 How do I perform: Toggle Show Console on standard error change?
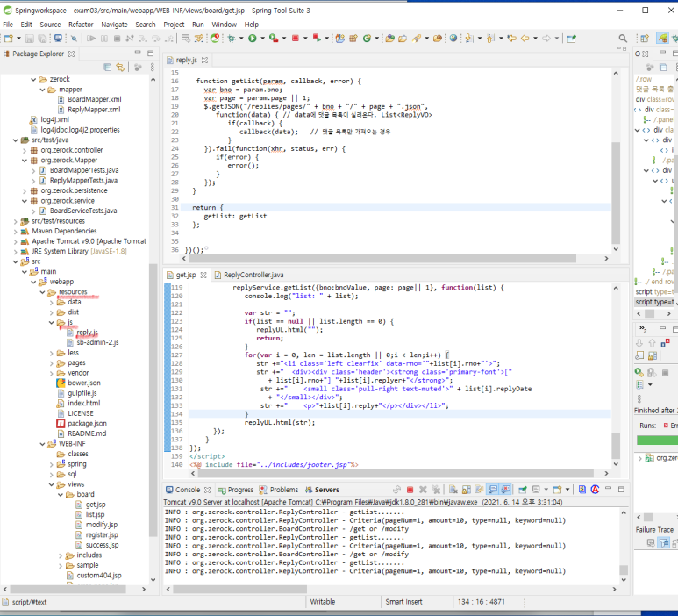tap(505, 490)
